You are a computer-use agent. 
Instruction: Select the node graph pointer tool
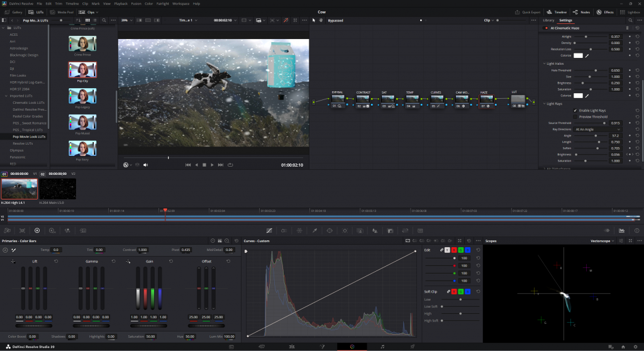coord(314,20)
